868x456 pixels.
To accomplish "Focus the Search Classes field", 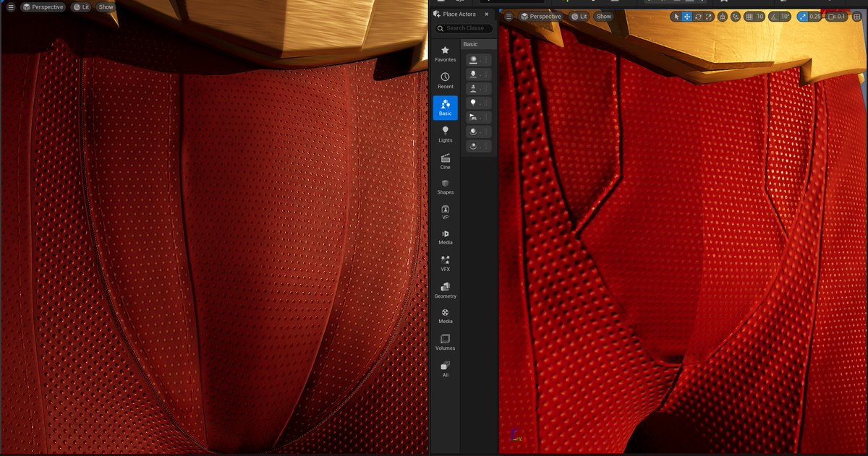I will click(x=464, y=28).
